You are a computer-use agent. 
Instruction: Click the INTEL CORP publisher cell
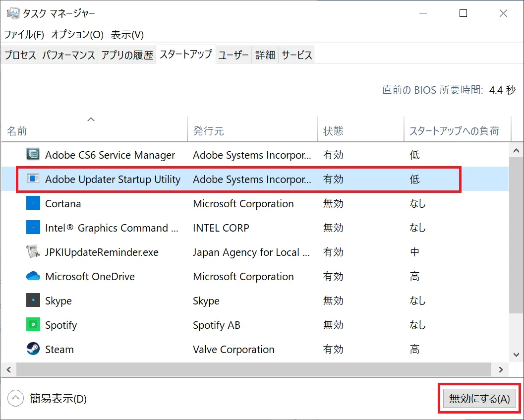[x=221, y=228]
